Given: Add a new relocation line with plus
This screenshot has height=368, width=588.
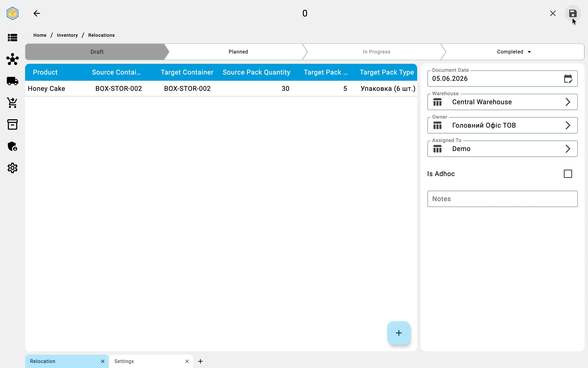Looking at the screenshot, I should click(x=398, y=333).
